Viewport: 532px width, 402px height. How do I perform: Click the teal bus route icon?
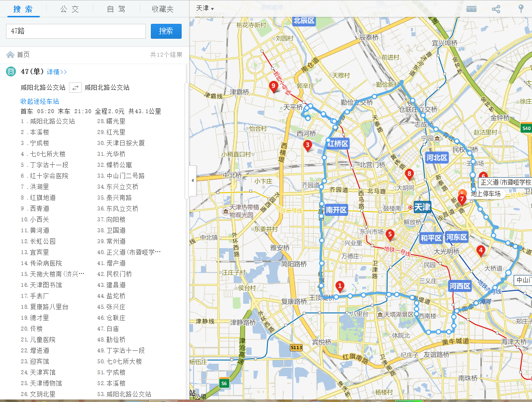tap(11, 71)
